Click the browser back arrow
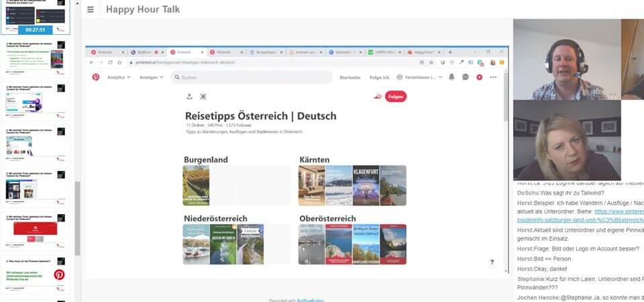The width and height of the screenshot is (644, 302). [92, 62]
